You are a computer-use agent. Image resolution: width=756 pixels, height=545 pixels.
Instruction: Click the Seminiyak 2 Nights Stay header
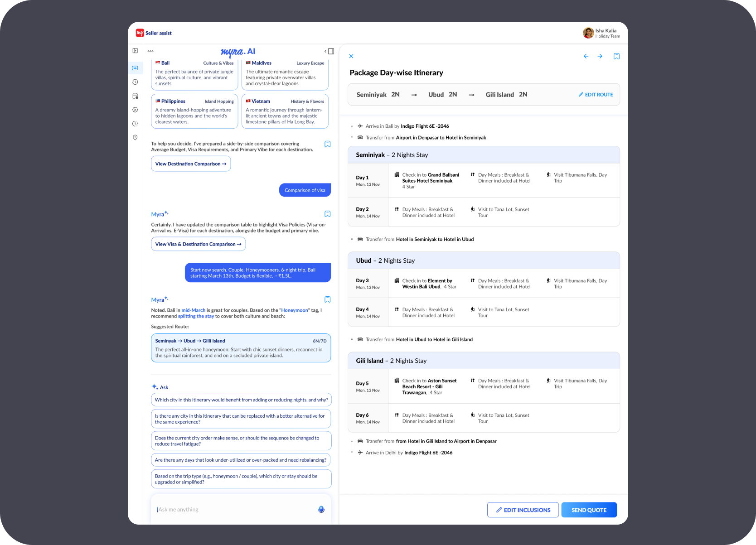(484, 155)
